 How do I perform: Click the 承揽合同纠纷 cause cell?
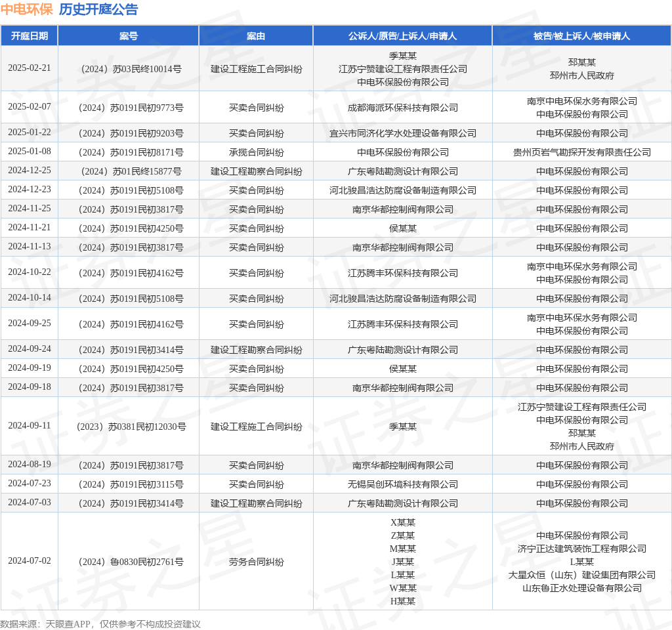(256, 152)
